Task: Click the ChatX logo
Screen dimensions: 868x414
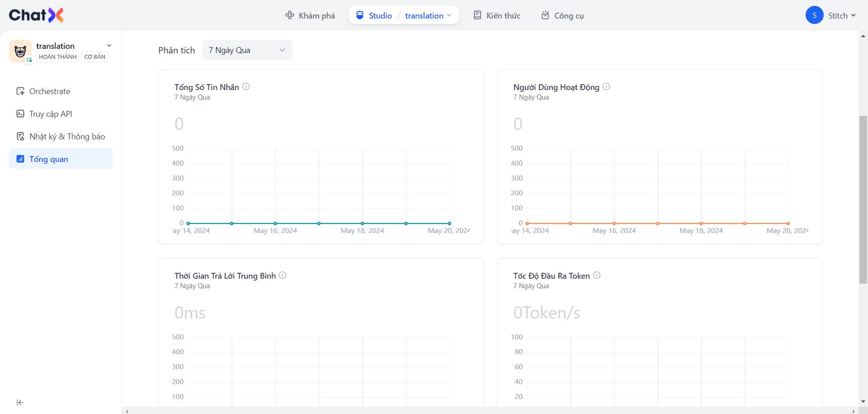Action: [x=36, y=15]
